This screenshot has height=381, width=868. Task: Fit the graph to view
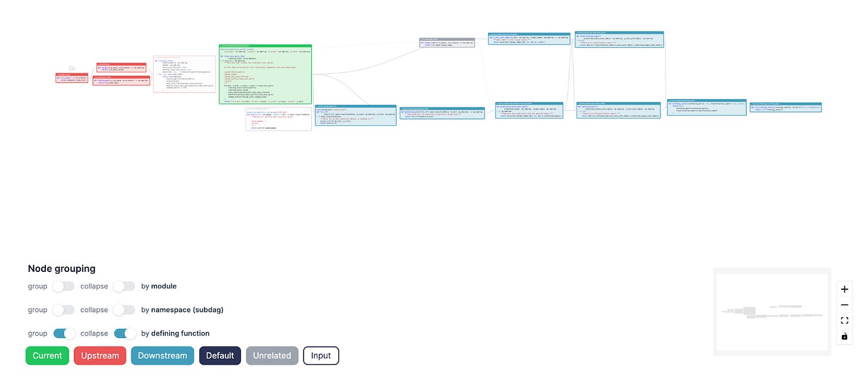[x=844, y=321]
